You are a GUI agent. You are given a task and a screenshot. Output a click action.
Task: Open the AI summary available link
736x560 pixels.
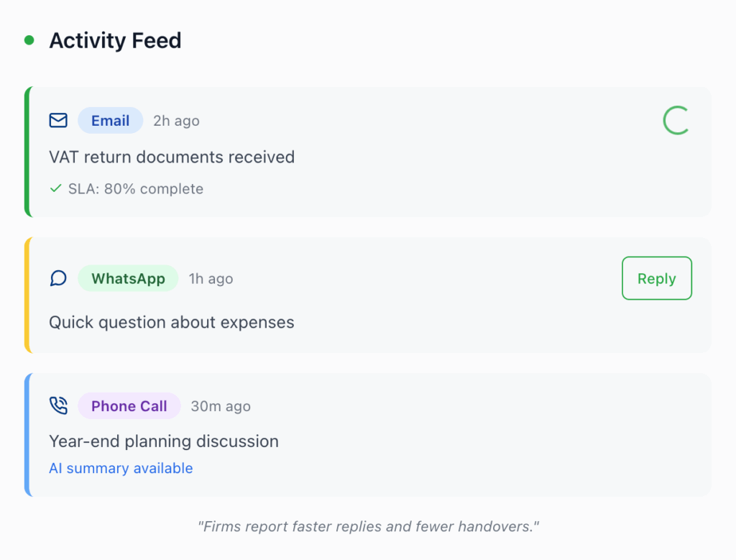[121, 469]
